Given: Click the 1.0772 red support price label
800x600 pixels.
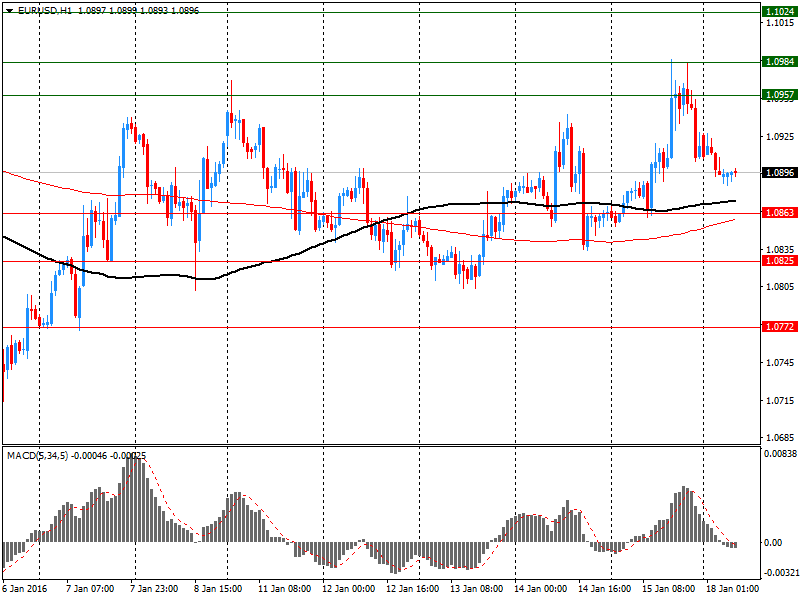Looking at the screenshot, I should click(x=779, y=327).
